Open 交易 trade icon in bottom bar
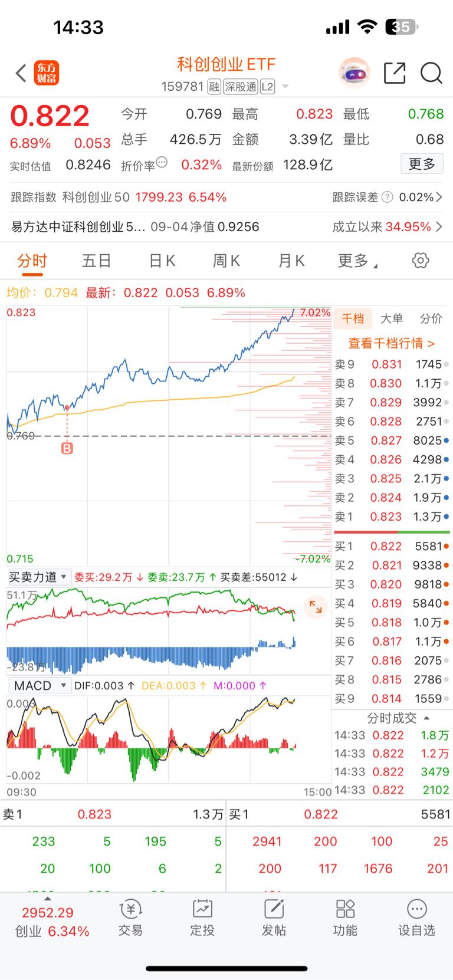 click(130, 918)
